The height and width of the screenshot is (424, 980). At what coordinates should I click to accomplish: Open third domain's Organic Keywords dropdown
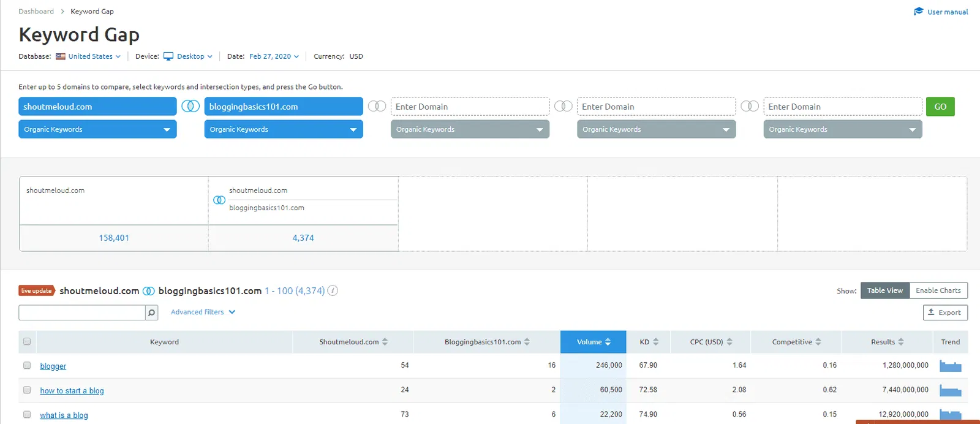(470, 129)
